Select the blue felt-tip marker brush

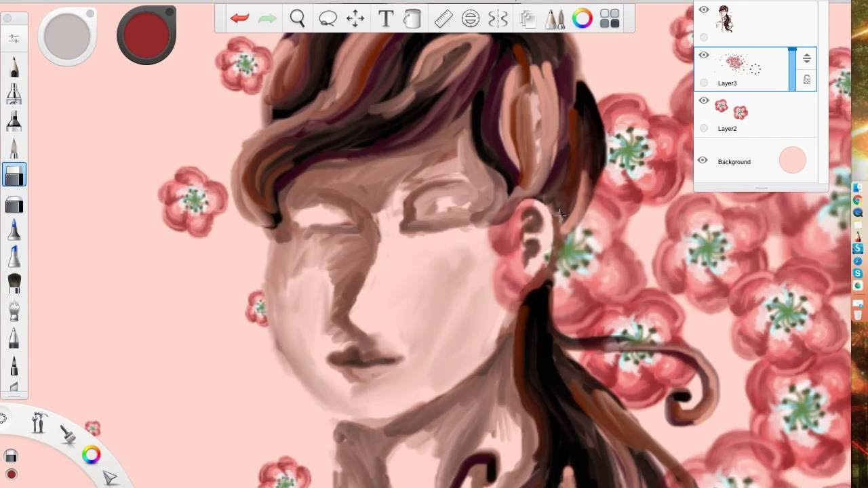[14, 257]
